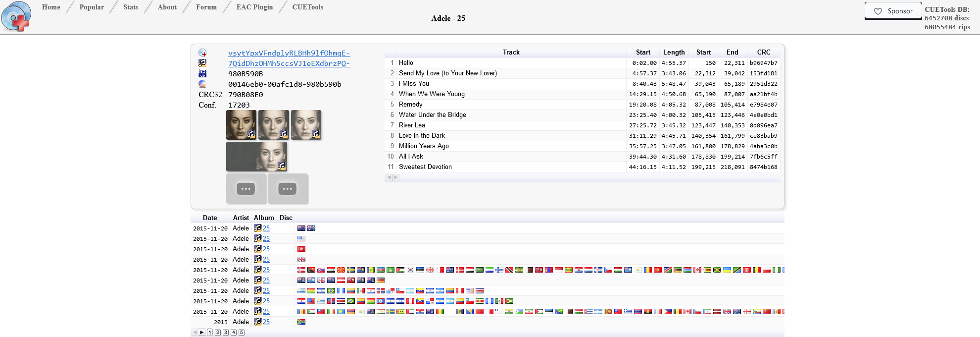This screenshot has height=337, width=980.
Task: Click the South Africa flag icon
Action: pyautogui.click(x=301, y=322)
